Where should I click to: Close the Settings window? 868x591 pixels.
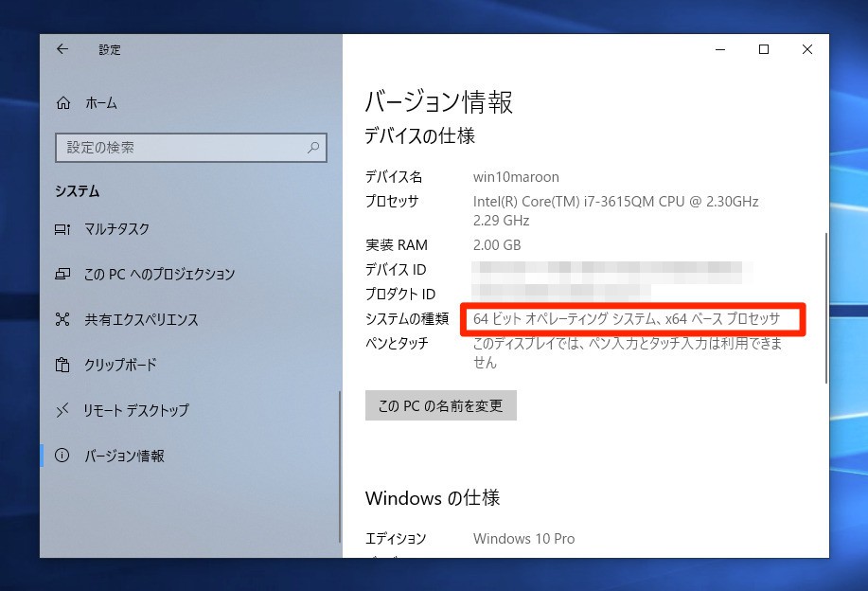coord(806,49)
